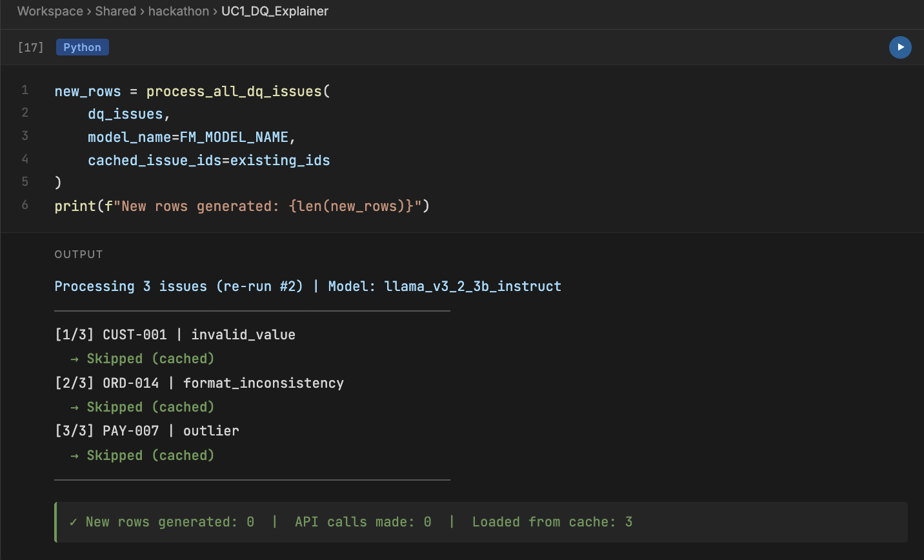Image resolution: width=924 pixels, height=560 pixels.
Task: Open the hackathon folder from the breadcrumb
Action: (179, 11)
